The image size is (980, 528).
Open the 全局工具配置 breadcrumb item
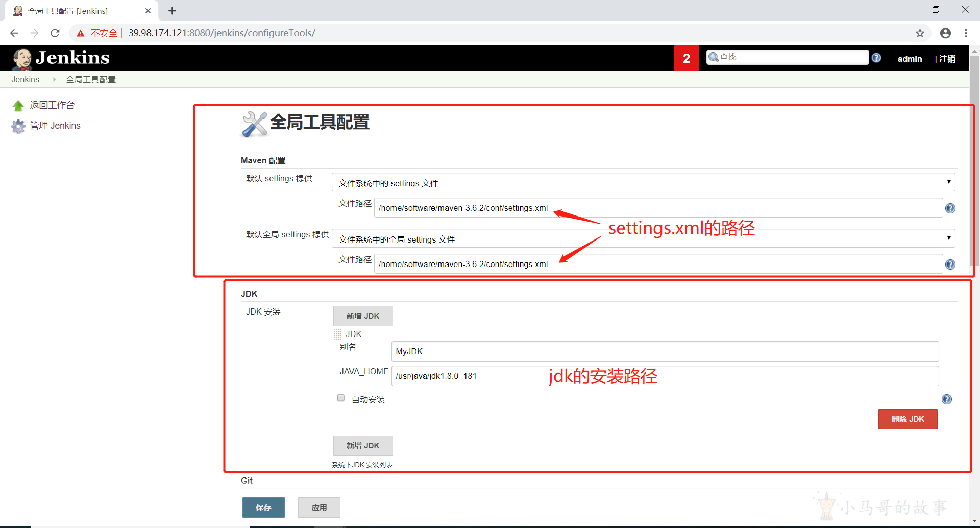91,79
